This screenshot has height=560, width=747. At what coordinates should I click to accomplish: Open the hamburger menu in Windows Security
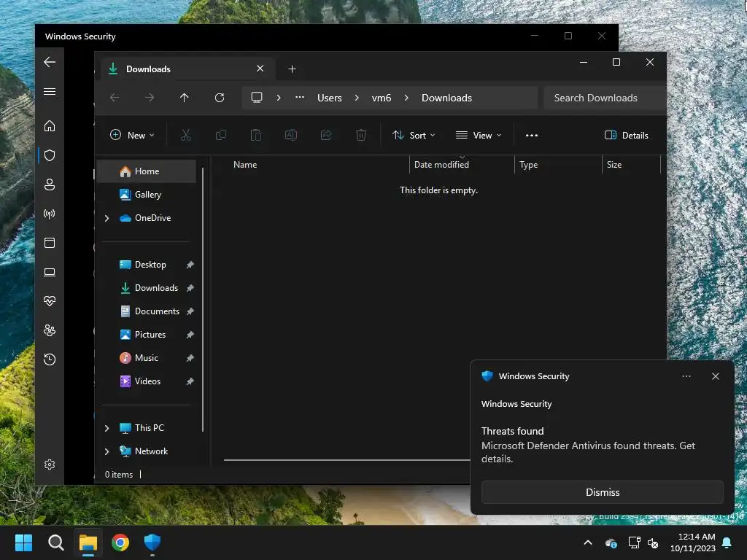pyautogui.click(x=50, y=91)
